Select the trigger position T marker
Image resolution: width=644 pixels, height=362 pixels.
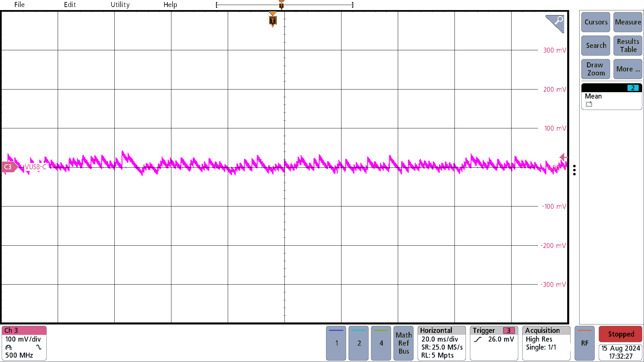(273, 20)
